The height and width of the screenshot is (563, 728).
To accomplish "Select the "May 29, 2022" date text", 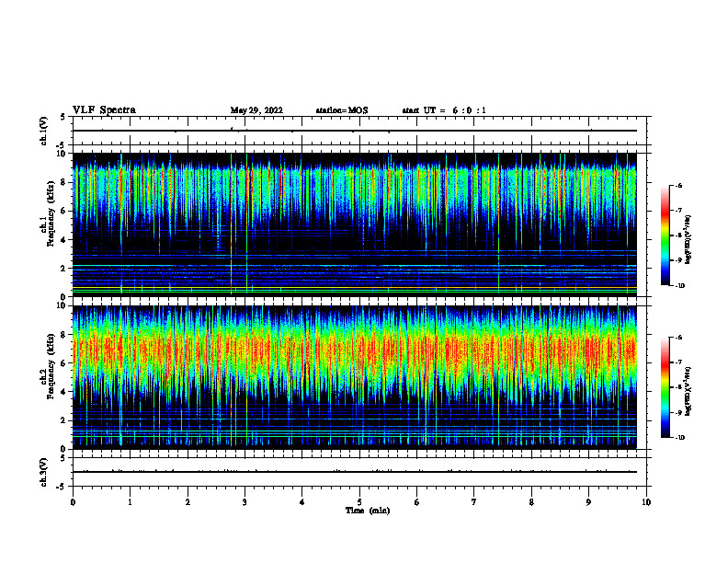I will coord(256,110).
